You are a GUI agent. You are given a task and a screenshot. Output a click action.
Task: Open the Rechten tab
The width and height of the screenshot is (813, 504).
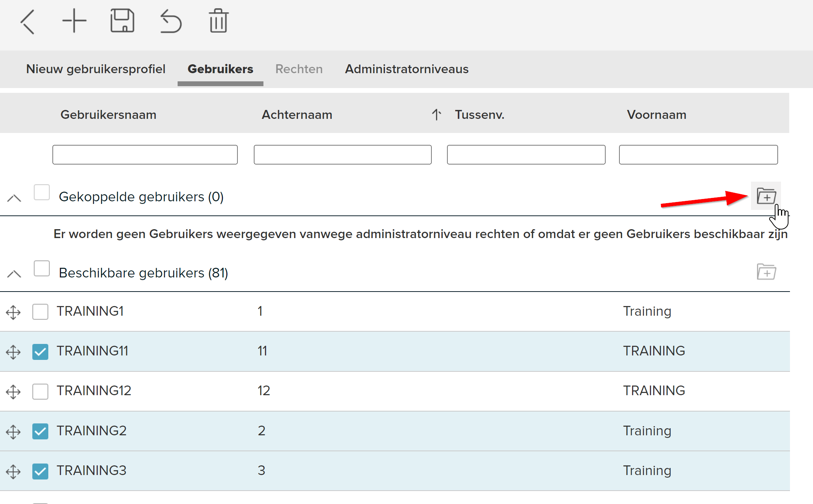click(x=299, y=69)
